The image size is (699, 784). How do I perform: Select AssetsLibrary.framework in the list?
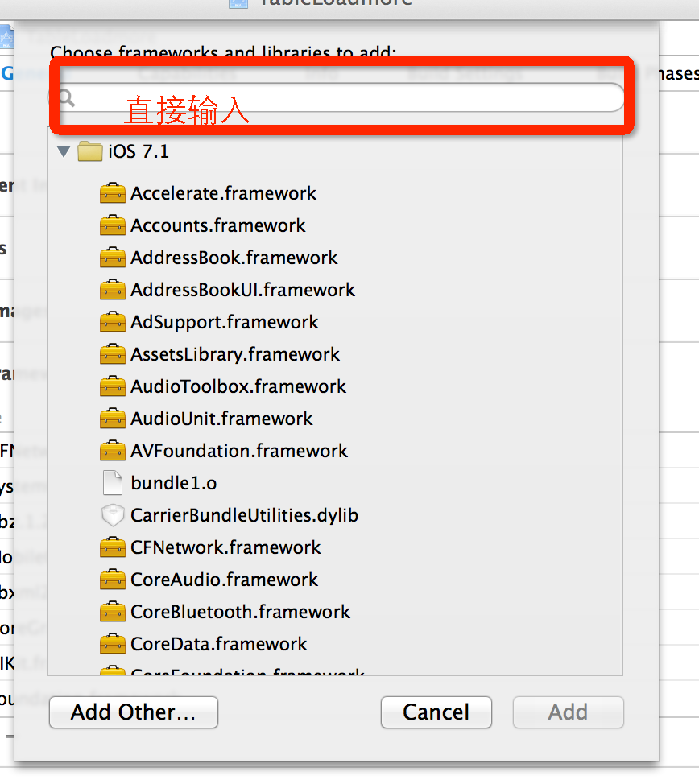pyautogui.click(x=235, y=354)
